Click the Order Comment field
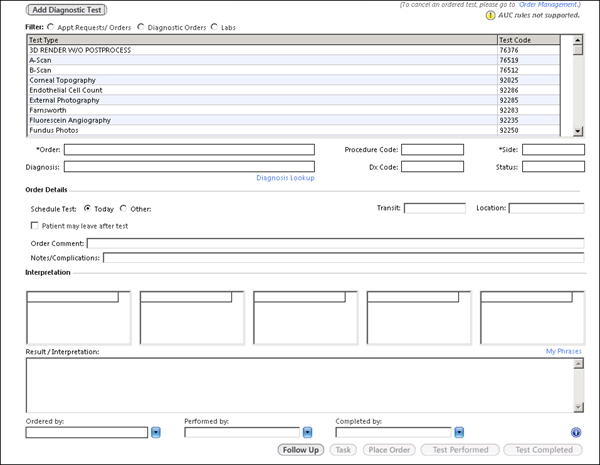This screenshot has width=600, height=465. (336, 243)
